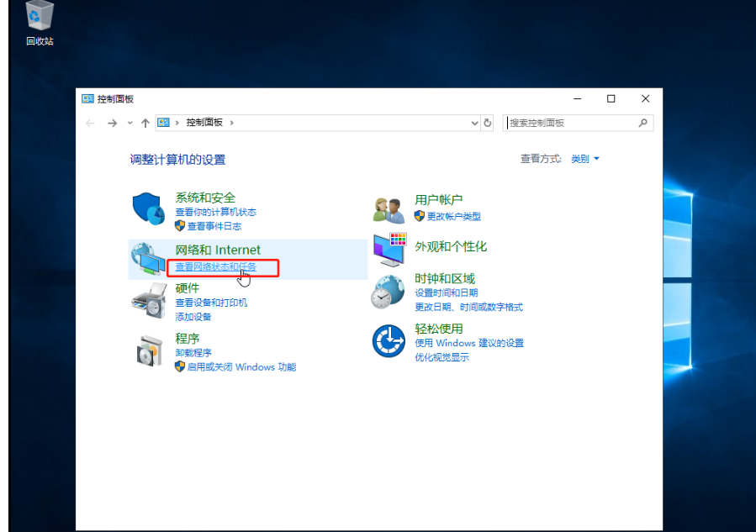756x532 pixels.
Task: Click the 硬件 printer icon
Action: tap(149, 300)
